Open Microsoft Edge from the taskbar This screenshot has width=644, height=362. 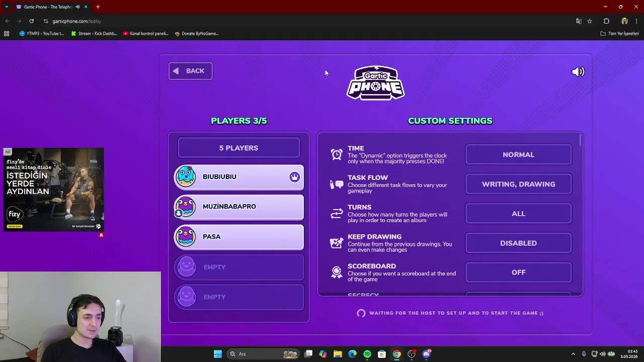point(352,354)
